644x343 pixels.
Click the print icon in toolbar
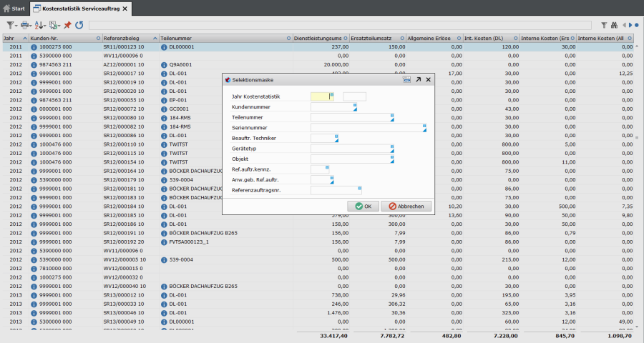(26, 25)
